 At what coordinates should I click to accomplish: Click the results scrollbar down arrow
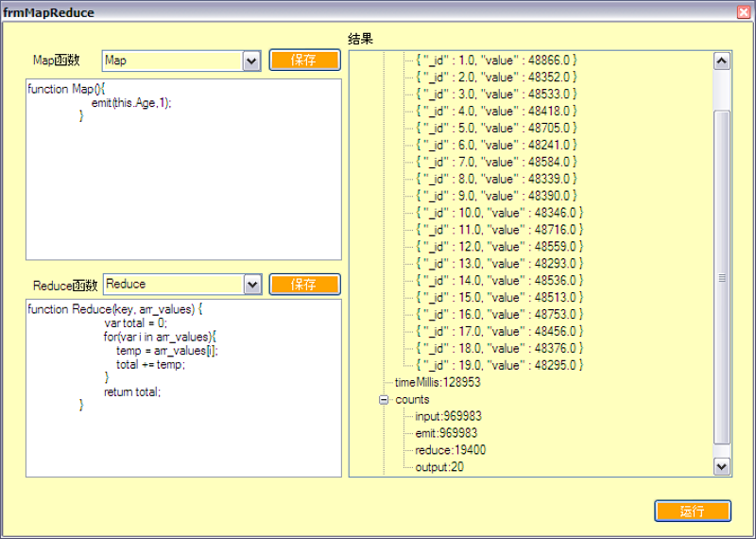pyautogui.click(x=721, y=466)
